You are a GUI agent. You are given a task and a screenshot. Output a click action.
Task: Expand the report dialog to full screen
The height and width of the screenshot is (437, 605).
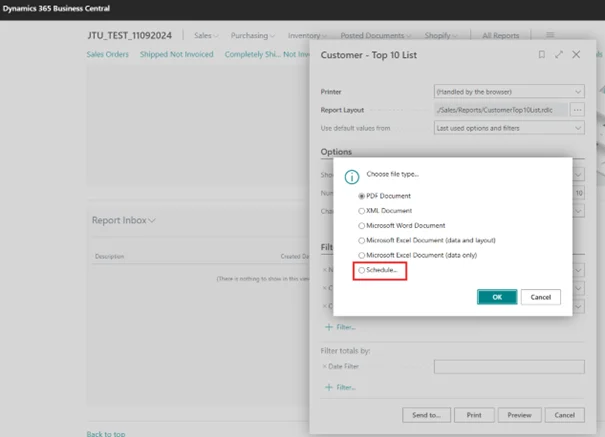(559, 55)
